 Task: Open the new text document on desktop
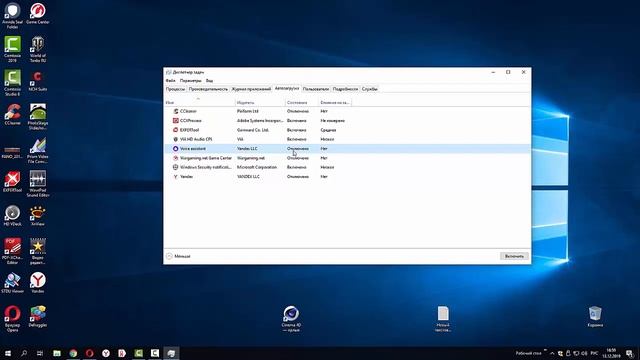click(443, 319)
